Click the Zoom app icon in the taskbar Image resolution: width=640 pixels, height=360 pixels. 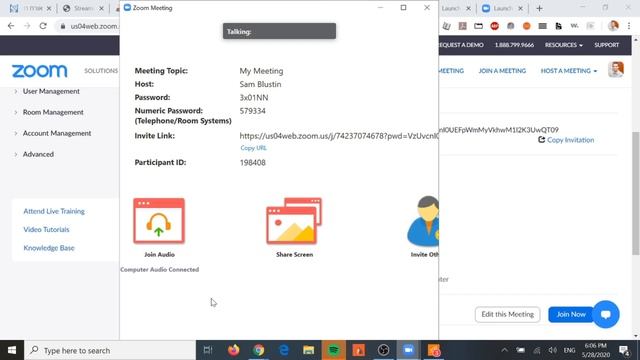(409, 350)
